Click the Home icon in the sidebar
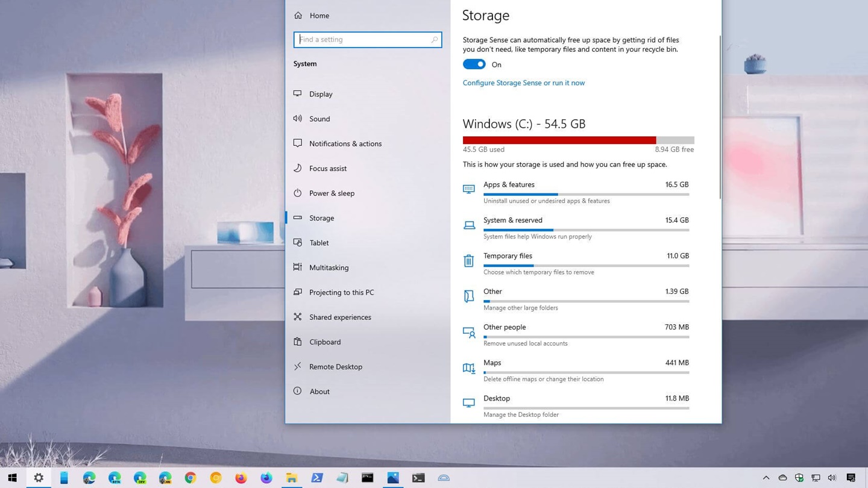 [x=298, y=16]
